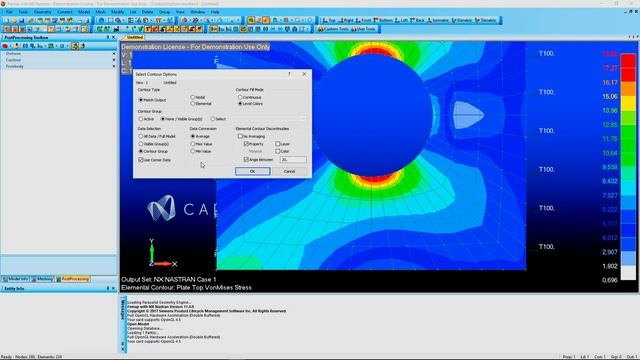The image size is (640, 360).
Task: Click the Angle Between value field
Action: [293, 160]
